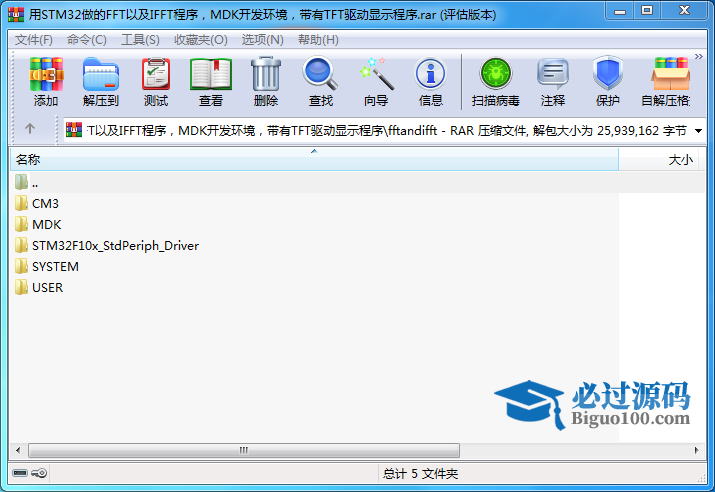715x492 pixels.
Task: Click the key password status icon
Action: click(x=39, y=473)
